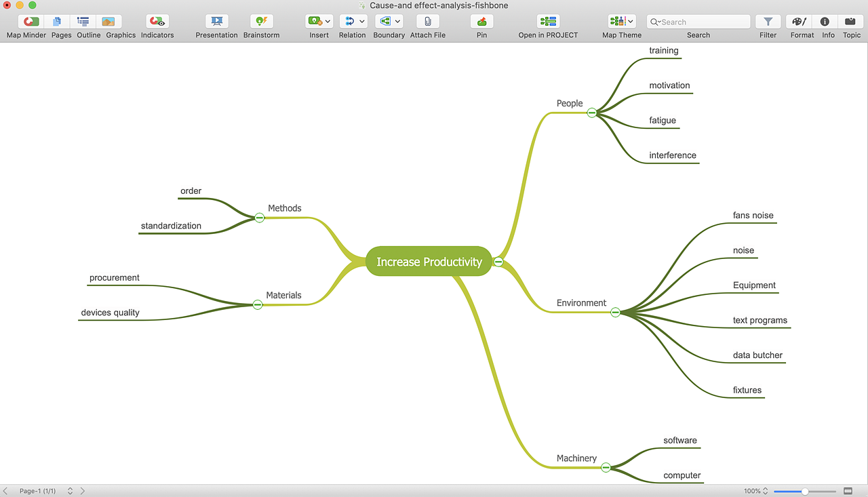The image size is (868, 497).
Task: Click the Pages toolbar icon
Action: pyautogui.click(x=58, y=22)
